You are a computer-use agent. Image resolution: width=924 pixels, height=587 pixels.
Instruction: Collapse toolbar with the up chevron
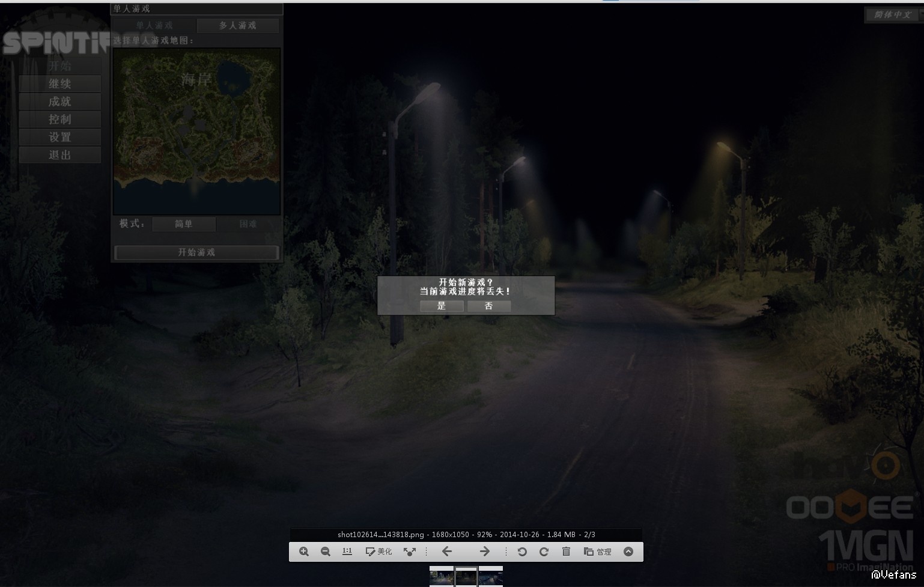click(628, 552)
